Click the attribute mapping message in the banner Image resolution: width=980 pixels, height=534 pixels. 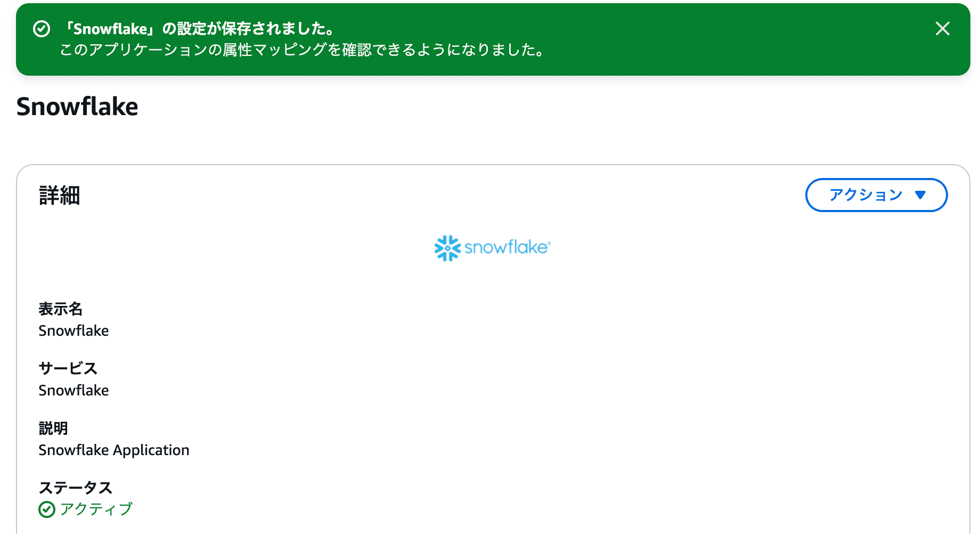click(302, 50)
